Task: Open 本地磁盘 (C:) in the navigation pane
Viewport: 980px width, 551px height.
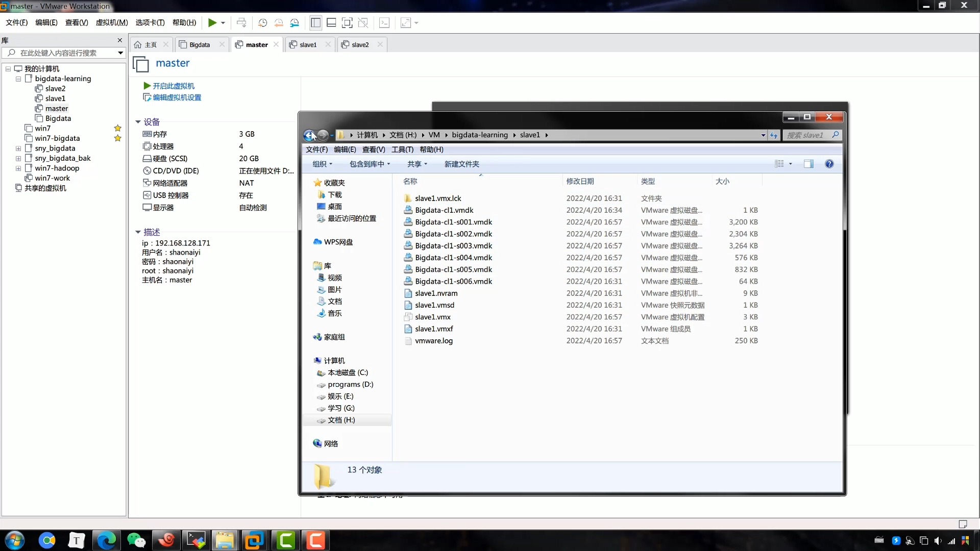Action: [348, 372]
